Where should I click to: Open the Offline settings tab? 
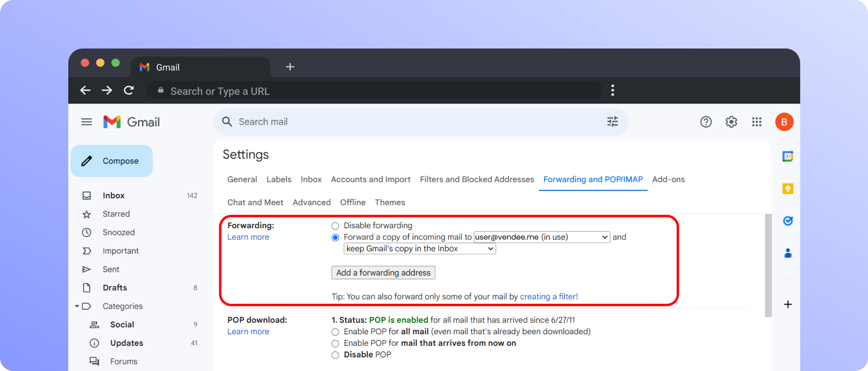353,203
